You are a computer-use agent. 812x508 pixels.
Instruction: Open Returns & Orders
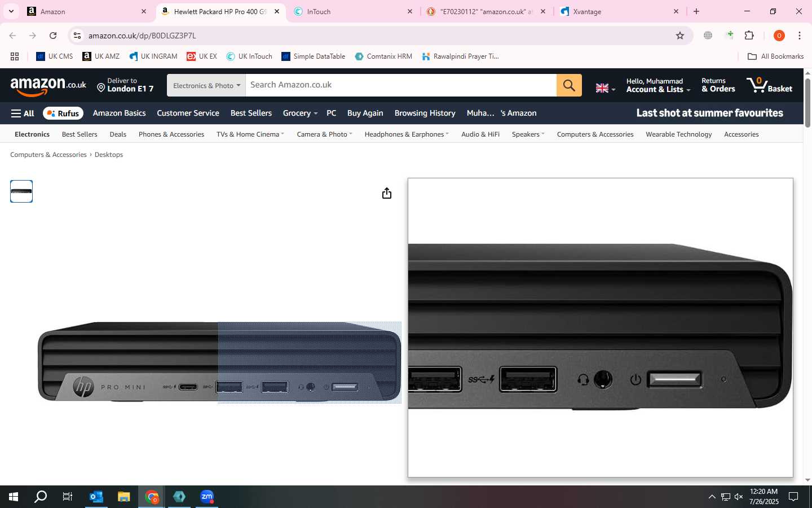718,85
